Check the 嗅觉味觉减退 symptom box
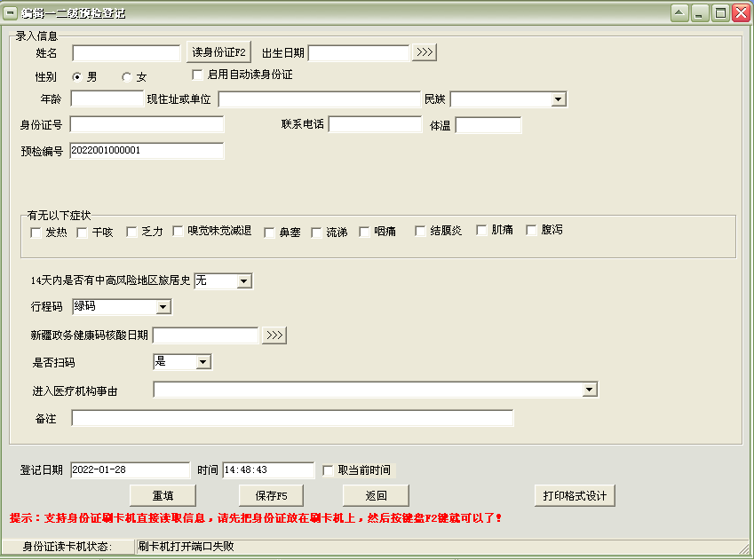The image size is (754, 560). 178,232
